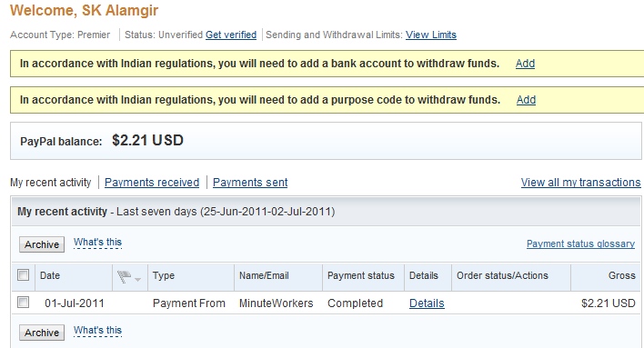Add a purpose code via Add link

(x=526, y=100)
